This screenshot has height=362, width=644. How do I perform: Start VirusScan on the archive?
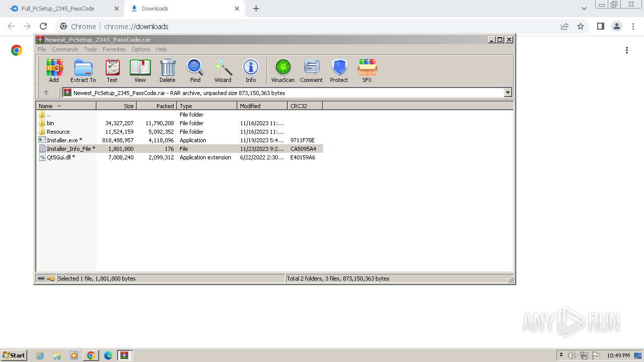click(283, 70)
